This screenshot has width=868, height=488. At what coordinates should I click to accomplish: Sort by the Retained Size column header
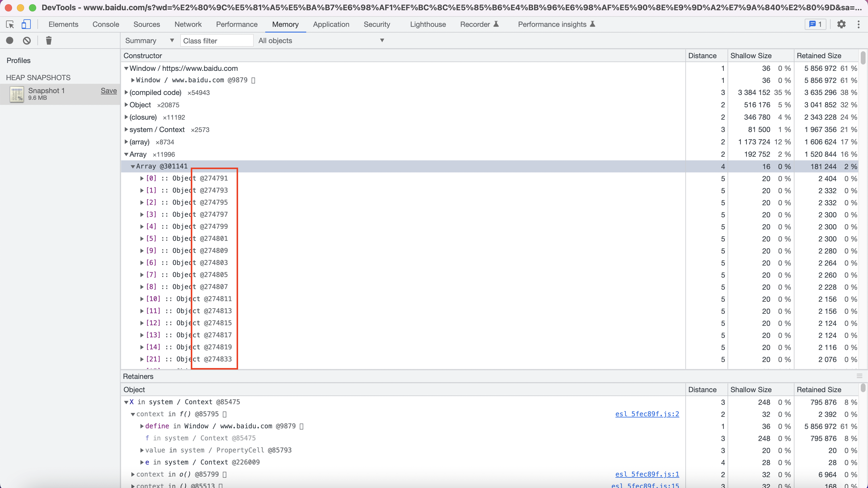pyautogui.click(x=819, y=55)
